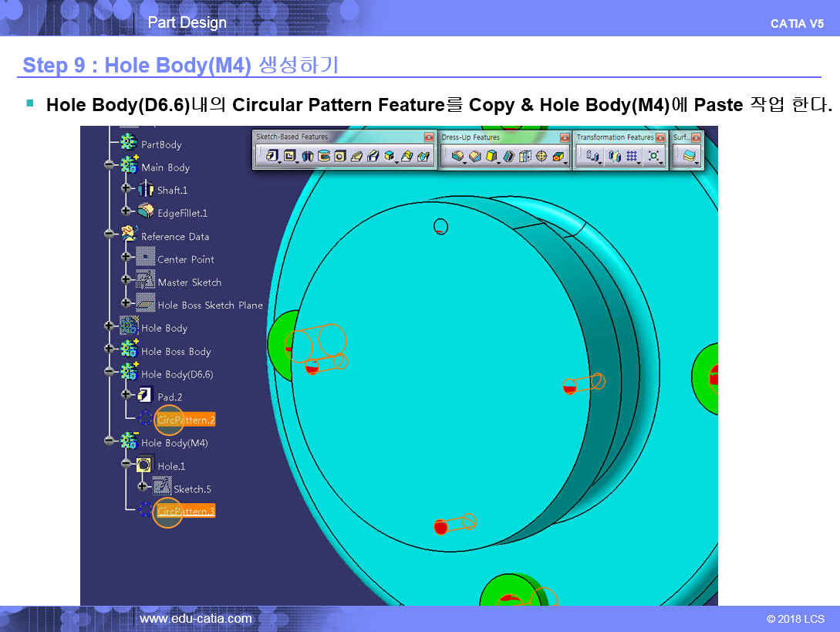
Task: Select the Edge Fillet tool
Action: pyautogui.click(x=458, y=157)
